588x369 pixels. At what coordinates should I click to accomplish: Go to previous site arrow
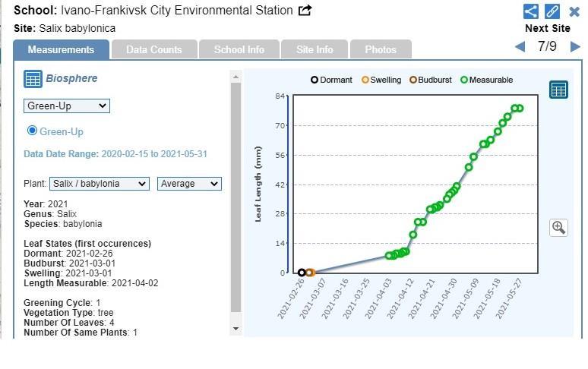(520, 47)
